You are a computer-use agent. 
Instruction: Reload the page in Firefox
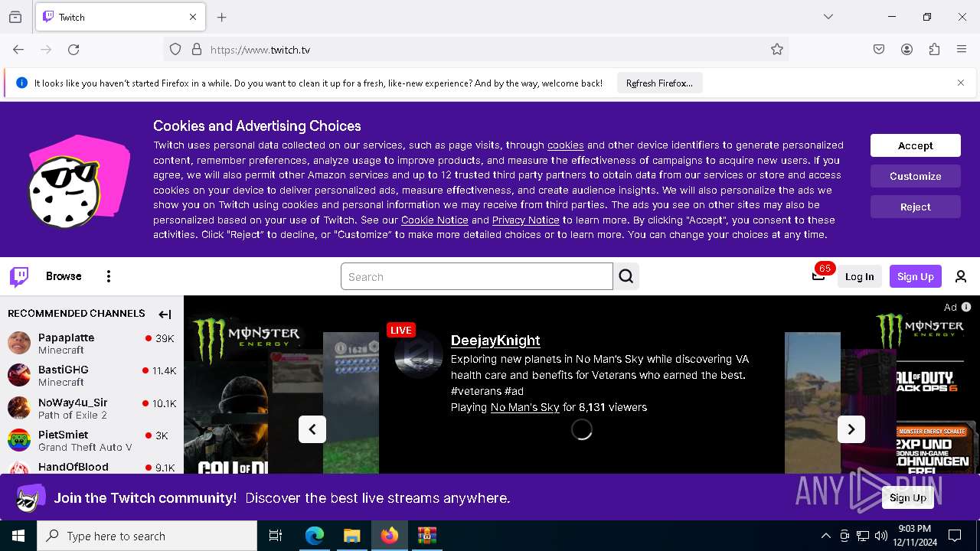pos(73,50)
